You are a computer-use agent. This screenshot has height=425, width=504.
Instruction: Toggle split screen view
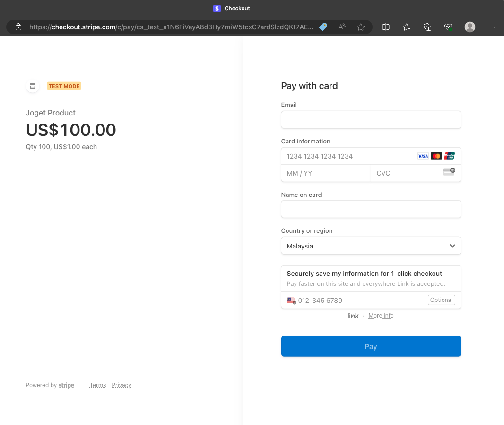[x=386, y=27]
